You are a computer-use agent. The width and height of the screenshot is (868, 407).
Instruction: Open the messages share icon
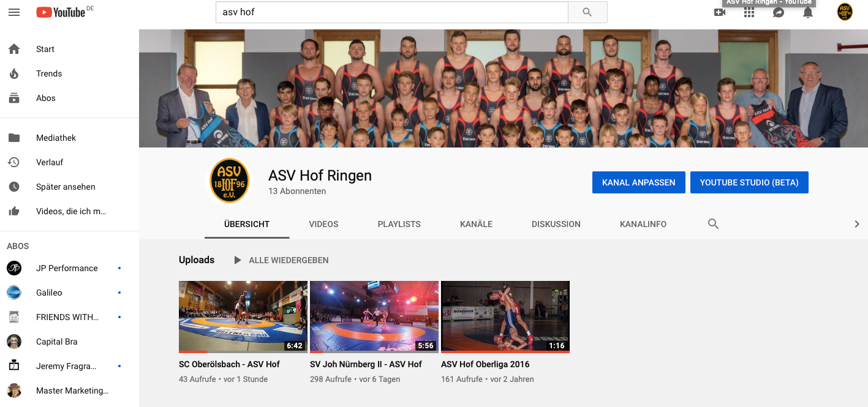click(x=779, y=12)
